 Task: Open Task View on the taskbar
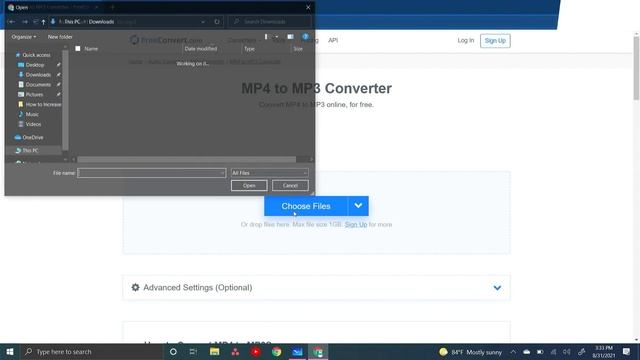tap(193, 352)
